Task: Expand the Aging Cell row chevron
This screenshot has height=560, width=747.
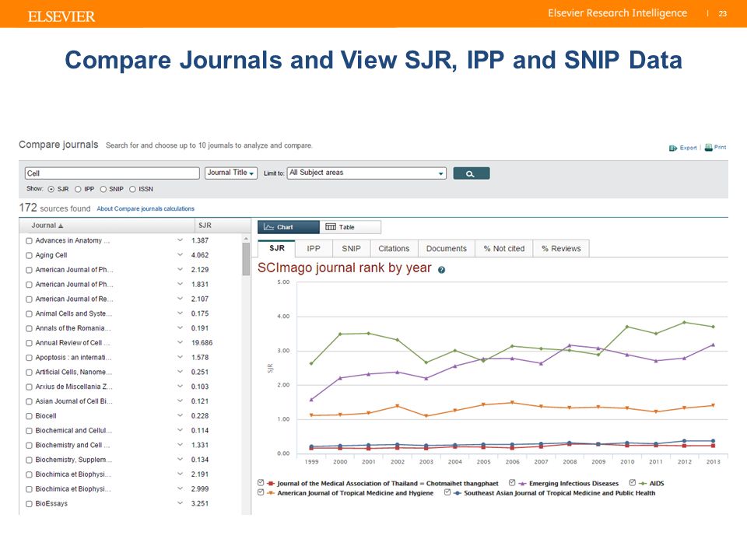Action: pyautogui.click(x=180, y=255)
